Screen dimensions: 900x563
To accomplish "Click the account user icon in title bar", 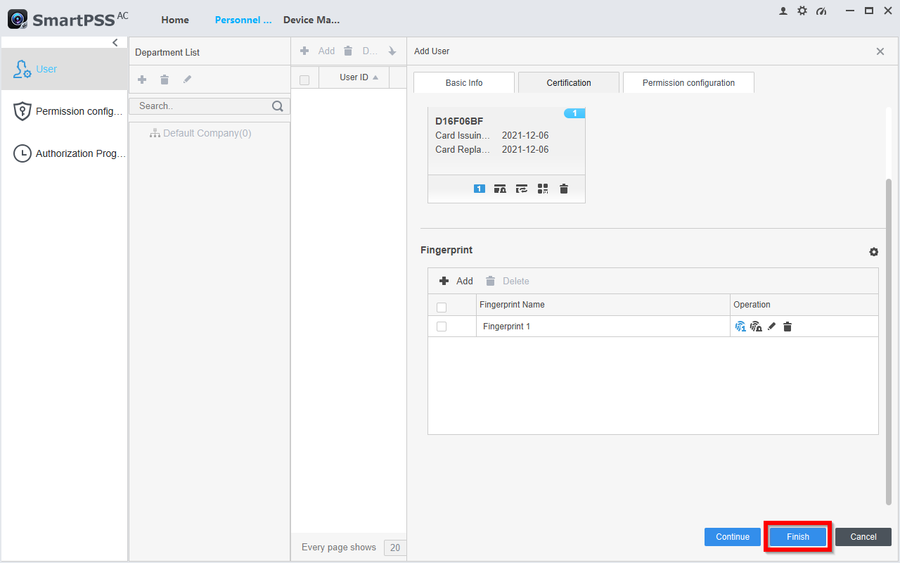I will (x=783, y=11).
